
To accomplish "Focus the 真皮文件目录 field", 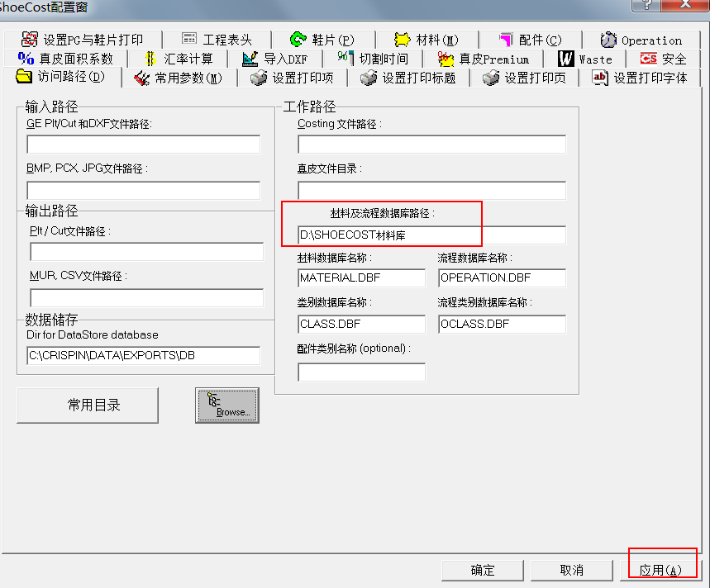I will tap(432, 191).
